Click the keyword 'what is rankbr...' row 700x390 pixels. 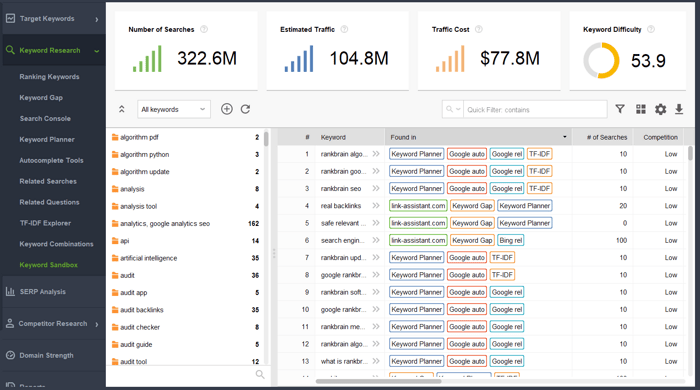pyautogui.click(x=480, y=361)
